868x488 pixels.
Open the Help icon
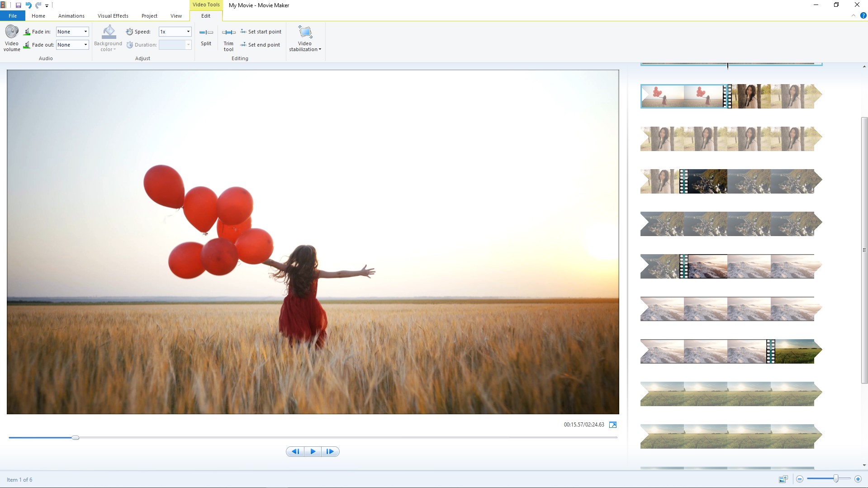(863, 15)
